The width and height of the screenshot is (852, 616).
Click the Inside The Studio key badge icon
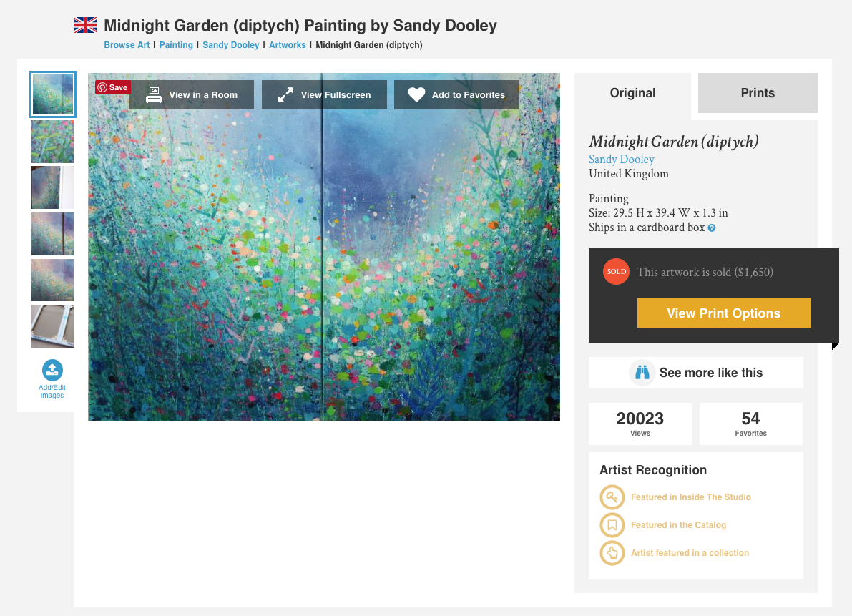[612, 497]
